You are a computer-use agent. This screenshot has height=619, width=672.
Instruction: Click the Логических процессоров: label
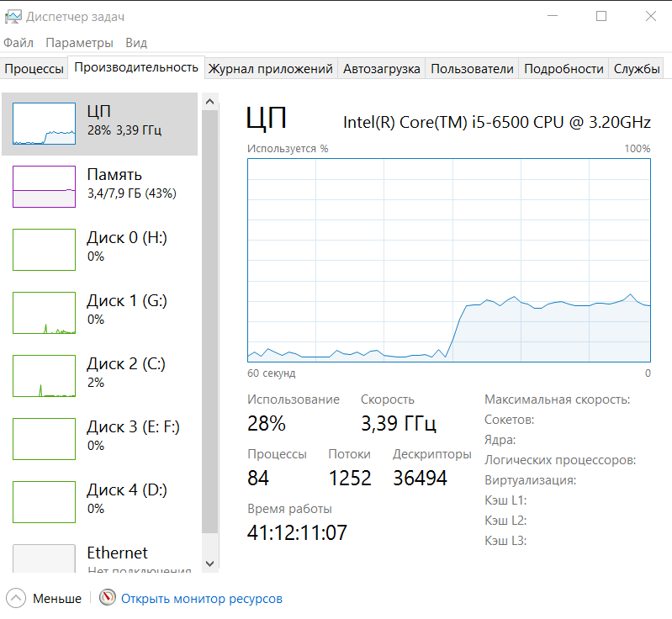[560, 460]
